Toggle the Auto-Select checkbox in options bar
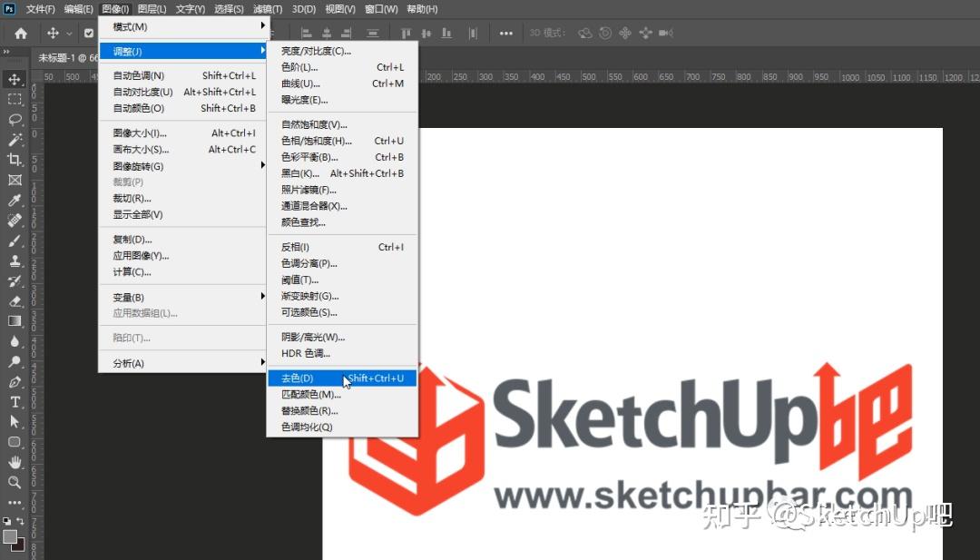The width and height of the screenshot is (980, 560). (89, 33)
